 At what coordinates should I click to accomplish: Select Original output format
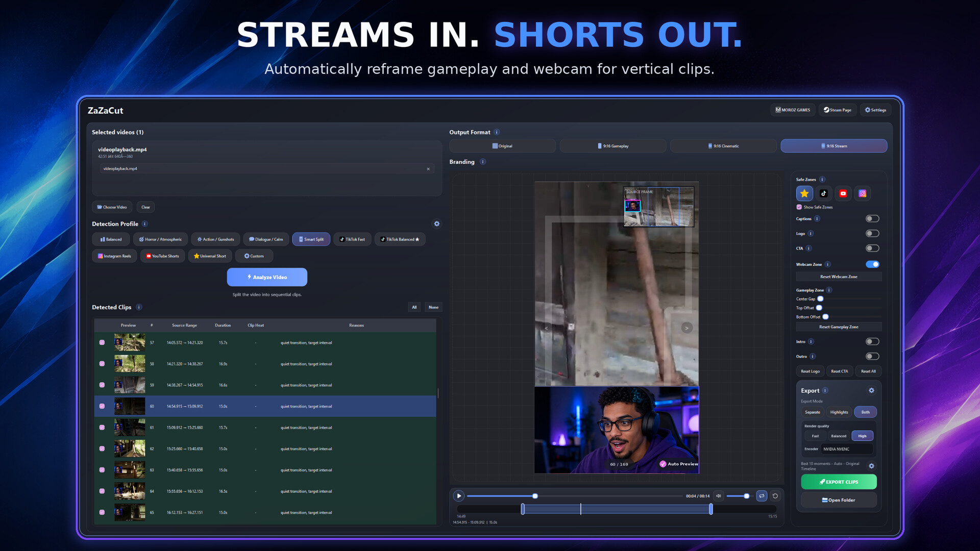pos(502,146)
